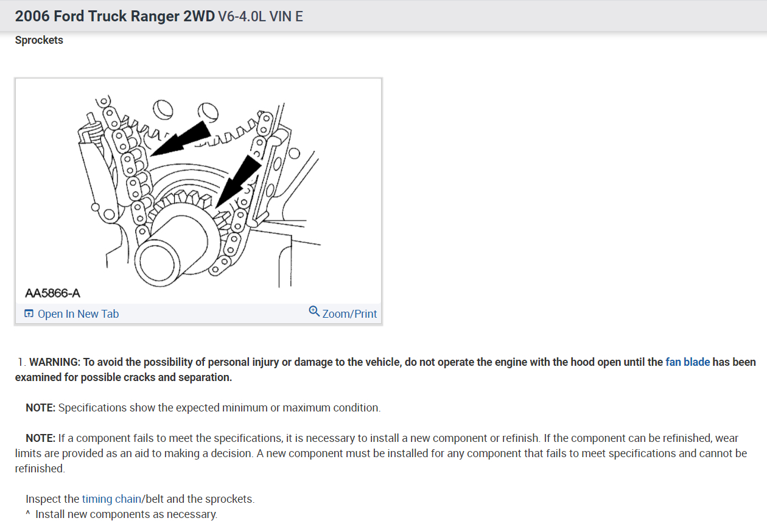Click the 2006 Ford Truck Ranger 2WD title
Viewport: 767px width, 532px height.
coord(115,16)
